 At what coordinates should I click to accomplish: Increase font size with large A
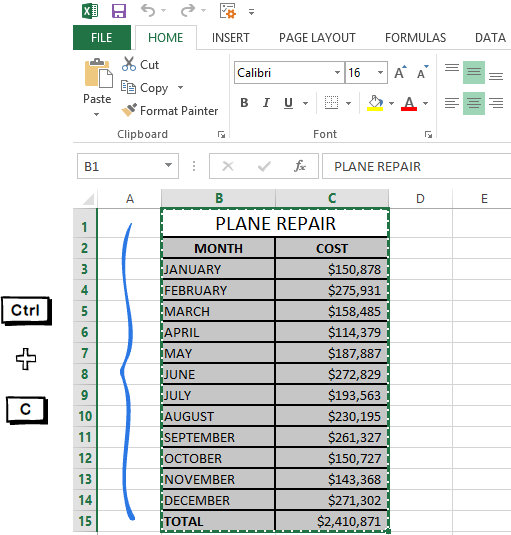pyautogui.click(x=400, y=72)
